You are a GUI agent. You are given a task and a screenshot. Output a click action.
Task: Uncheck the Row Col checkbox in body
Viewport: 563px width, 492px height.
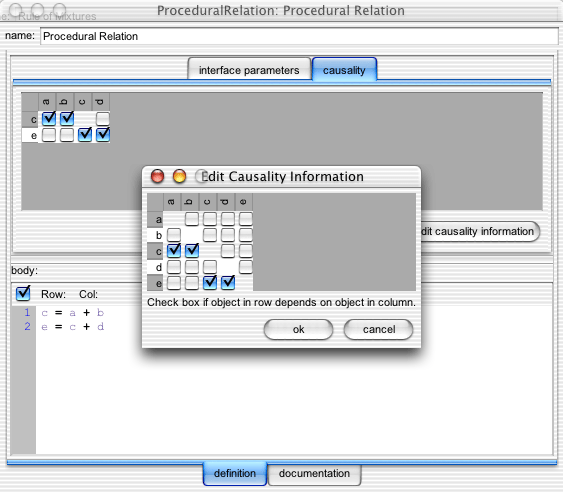(23, 293)
